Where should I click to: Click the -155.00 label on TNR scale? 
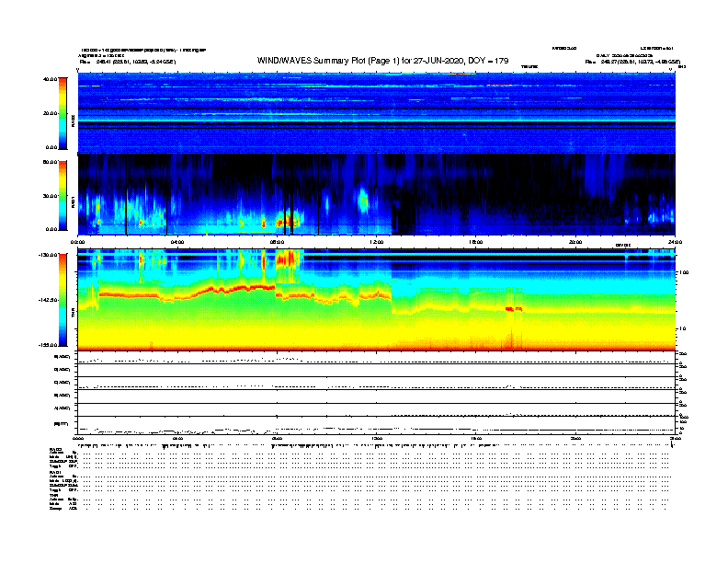tap(49, 345)
